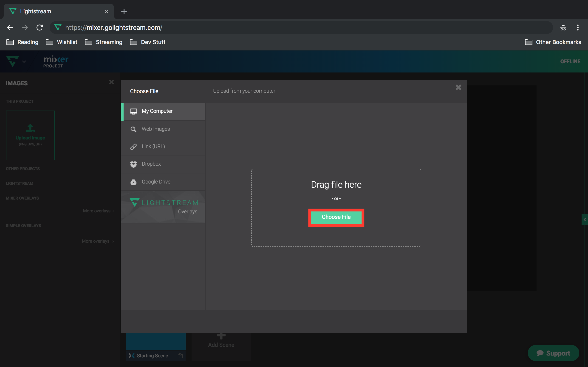Expand More overlays under Mixer Overlays
The image size is (588, 367).
[98, 211]
